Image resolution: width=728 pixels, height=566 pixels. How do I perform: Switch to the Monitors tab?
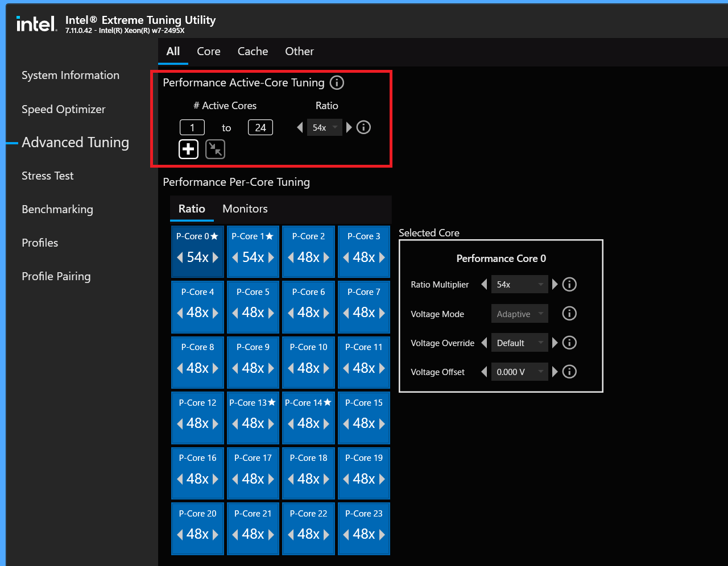[245, 209]
